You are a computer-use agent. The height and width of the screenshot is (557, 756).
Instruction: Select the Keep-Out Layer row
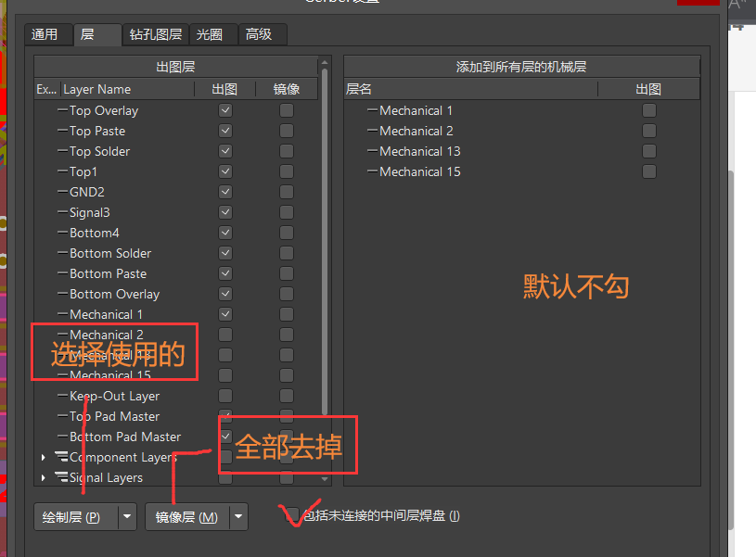click(176, 396)
